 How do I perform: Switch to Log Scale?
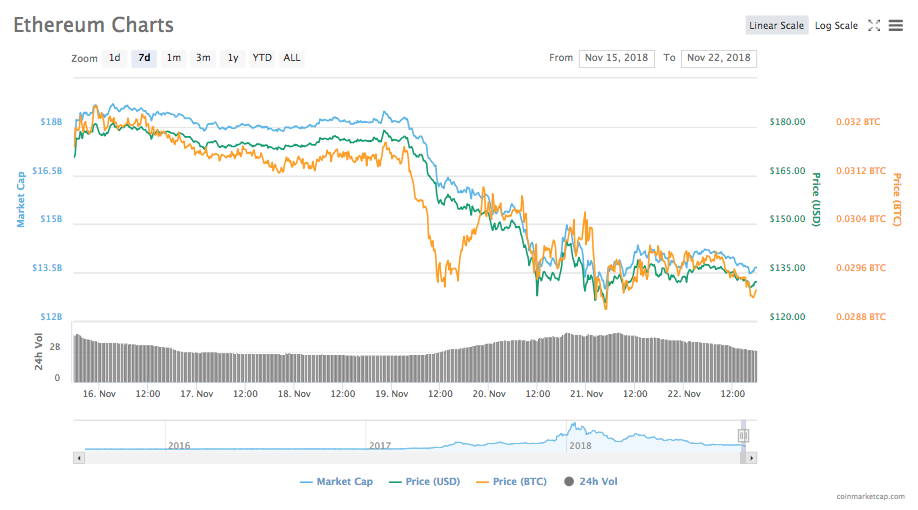point(836,25)
